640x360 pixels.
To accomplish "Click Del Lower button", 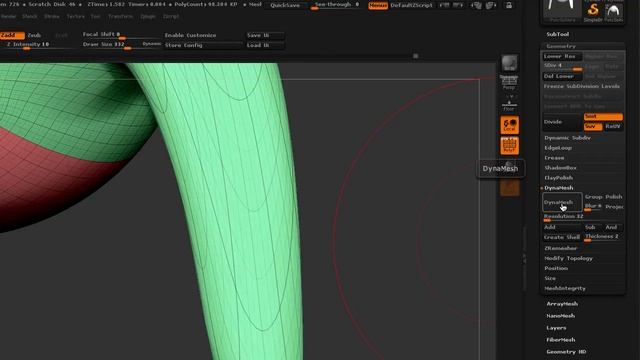I will pyautogui.click(x=562, y=76).
